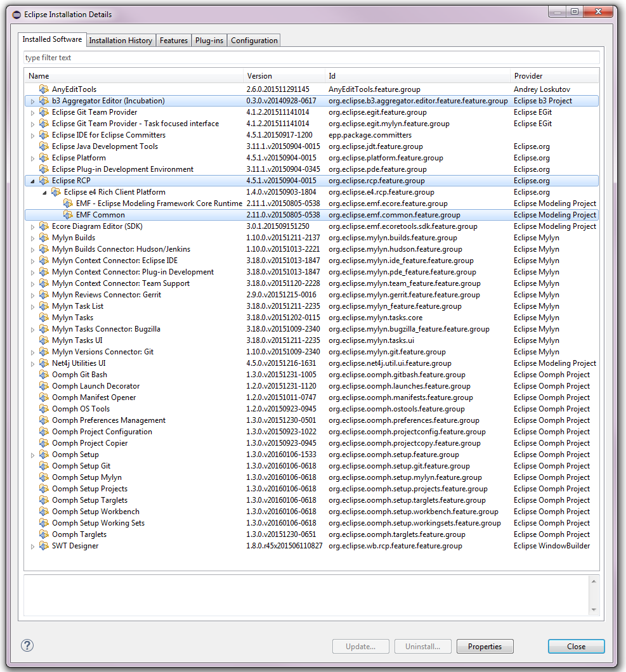Expand the b3 Aggregator Editor node
Screen dimensions: 626x672
[32, 101]
